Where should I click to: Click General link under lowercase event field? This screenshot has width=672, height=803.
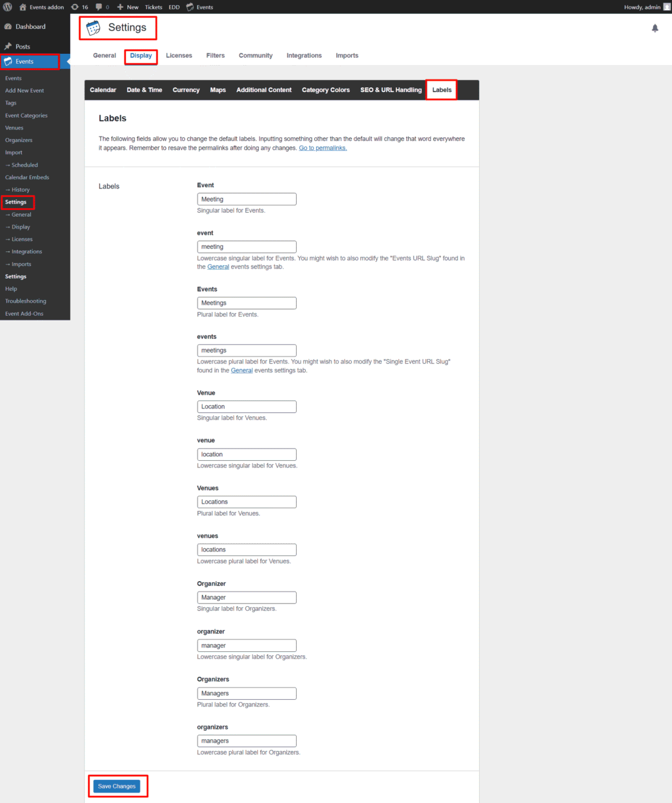(219, 267)
